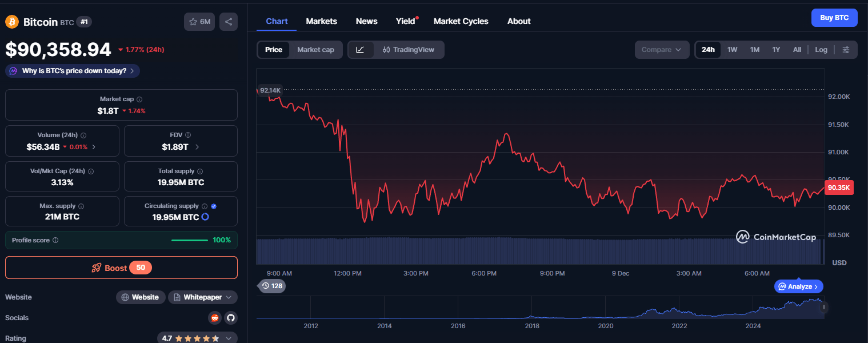The height and width of the screenshot is (343, 868).
Task: Select the line chart icon
Action: coord(361,50)
